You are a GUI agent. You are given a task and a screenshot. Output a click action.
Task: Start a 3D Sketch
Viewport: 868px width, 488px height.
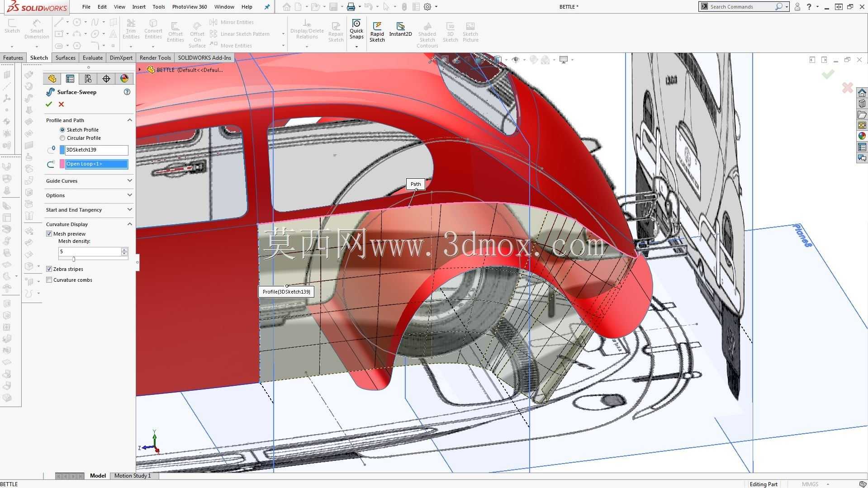(x=450, y=32)
